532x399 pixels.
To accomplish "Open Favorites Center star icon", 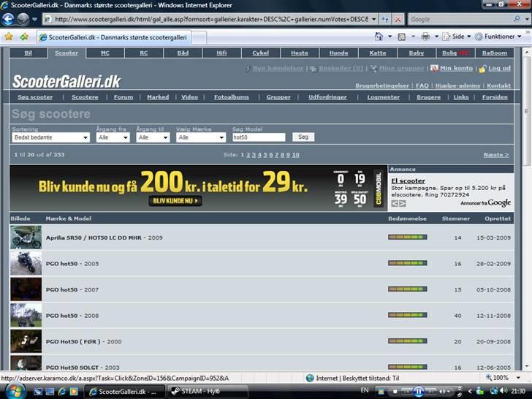I will pyautogui.click(x=9, y=36).
